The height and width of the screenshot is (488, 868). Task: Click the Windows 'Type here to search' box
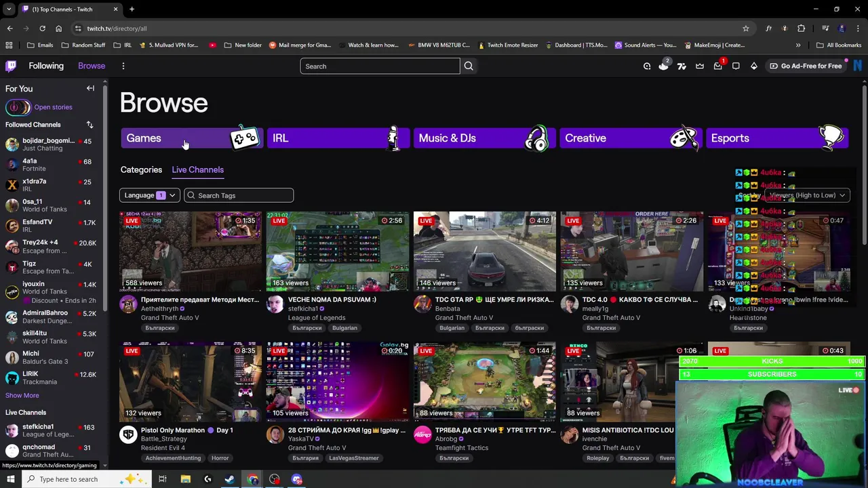(88, 479)
